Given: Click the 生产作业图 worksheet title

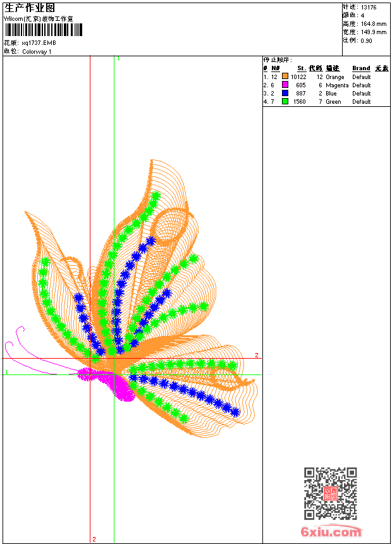Looking at the screenshot, I should (x=30, y=8).
